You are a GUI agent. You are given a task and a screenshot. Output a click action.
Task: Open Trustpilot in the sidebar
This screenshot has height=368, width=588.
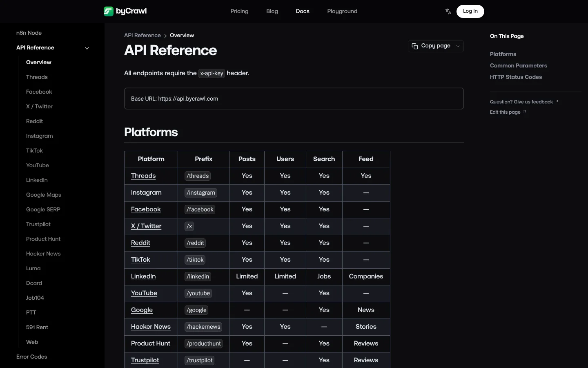click(38, 224)
